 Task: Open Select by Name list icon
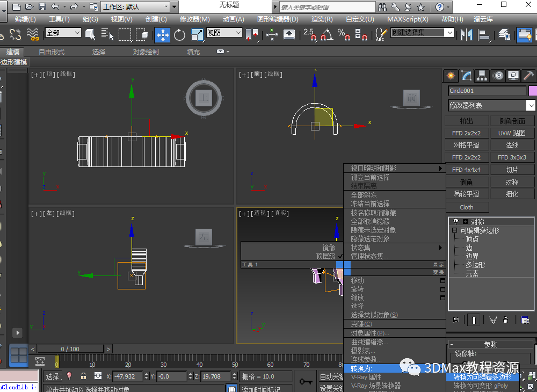[x=107, y=34]
